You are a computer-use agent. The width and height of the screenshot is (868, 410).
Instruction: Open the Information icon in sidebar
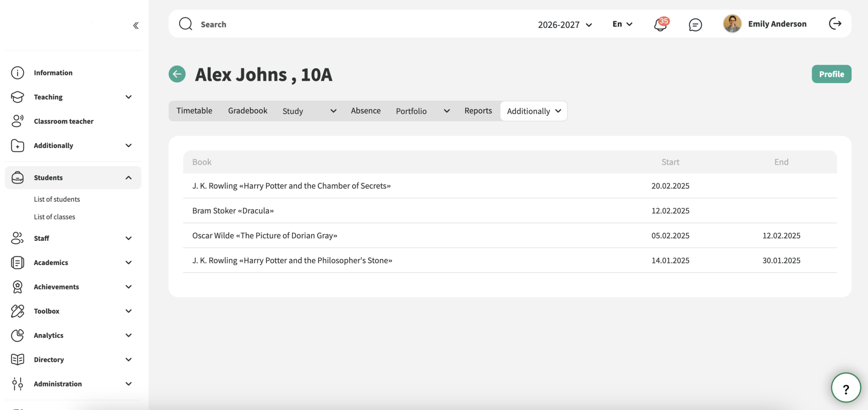point(17,73)
